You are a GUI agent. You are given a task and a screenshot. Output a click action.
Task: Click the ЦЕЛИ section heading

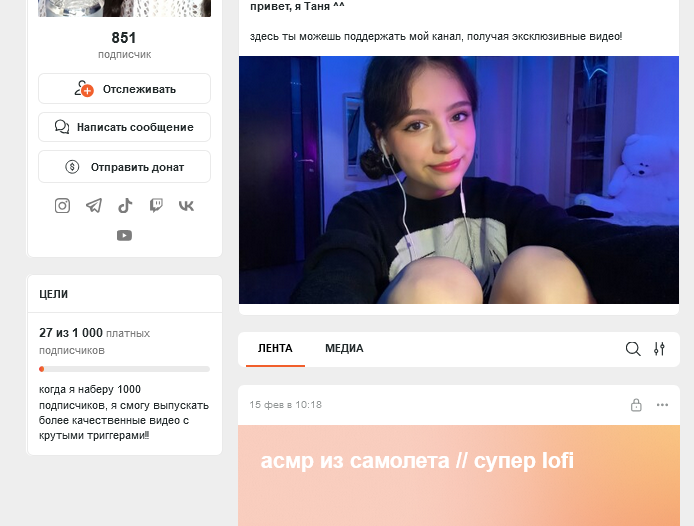pos(54,294)
